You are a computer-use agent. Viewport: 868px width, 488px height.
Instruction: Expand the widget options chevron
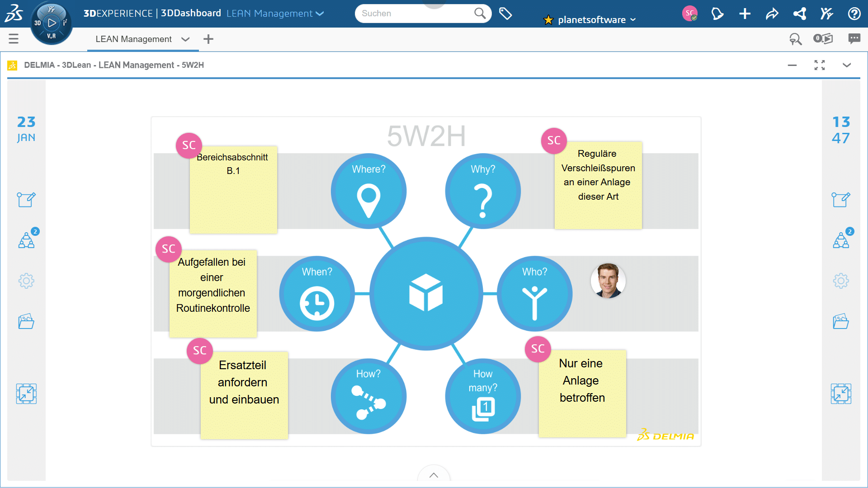tap(847, 65)
